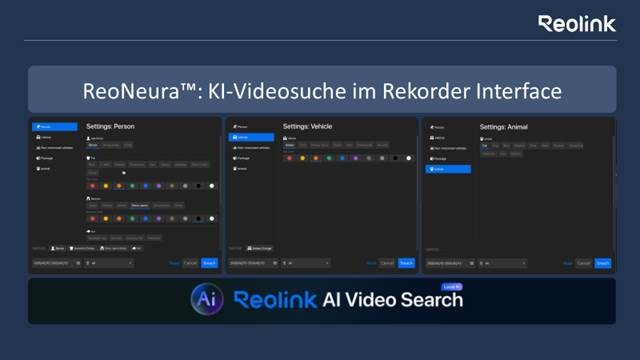The image size is (640, 360).
Task: Pick orange swatch in Settings: Vehicle color row
Action: (316, 158)
